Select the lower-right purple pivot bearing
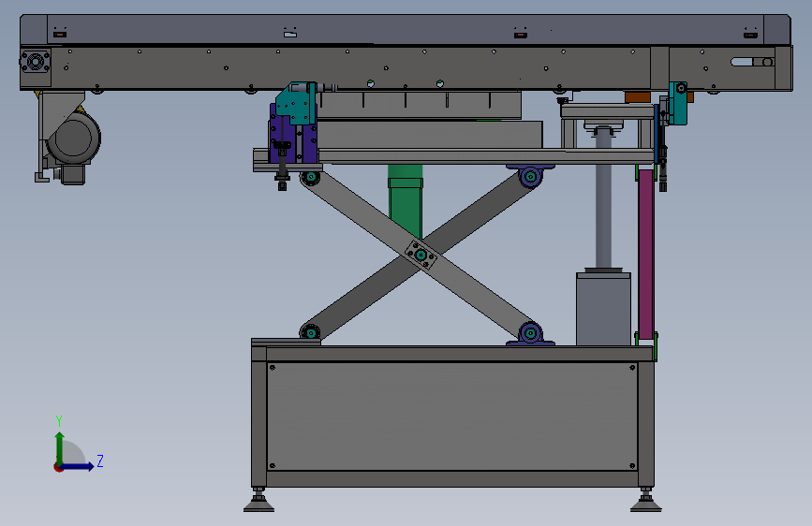 coord(530,334)
